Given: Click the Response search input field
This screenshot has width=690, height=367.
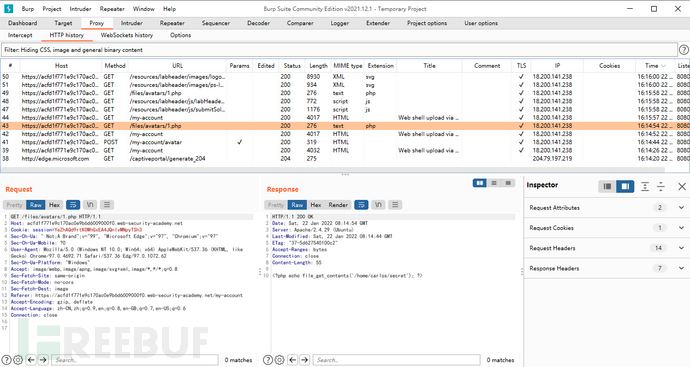Looking at the screenshot, I should [x=396, y=360].
